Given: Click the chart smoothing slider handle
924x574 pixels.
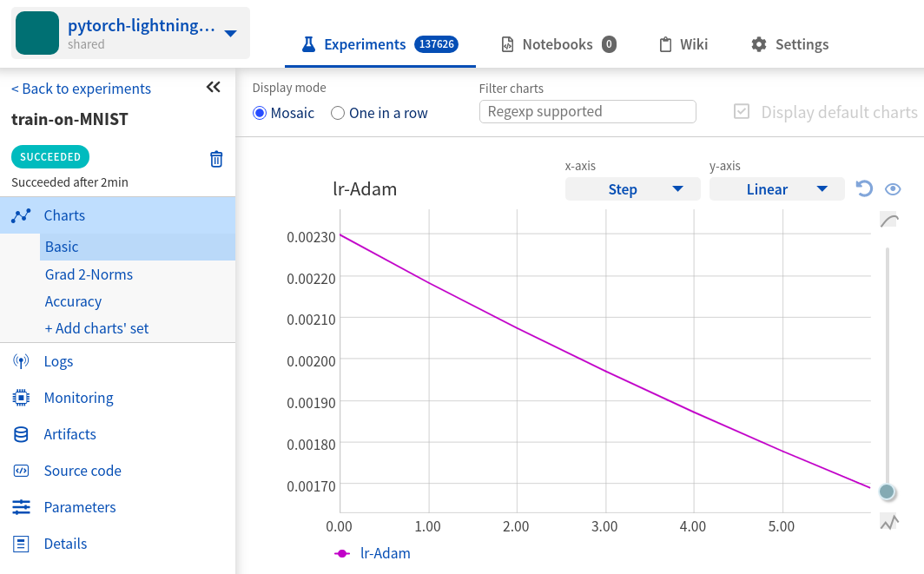Looking at the screenshot, I should [x=887, y=492].
